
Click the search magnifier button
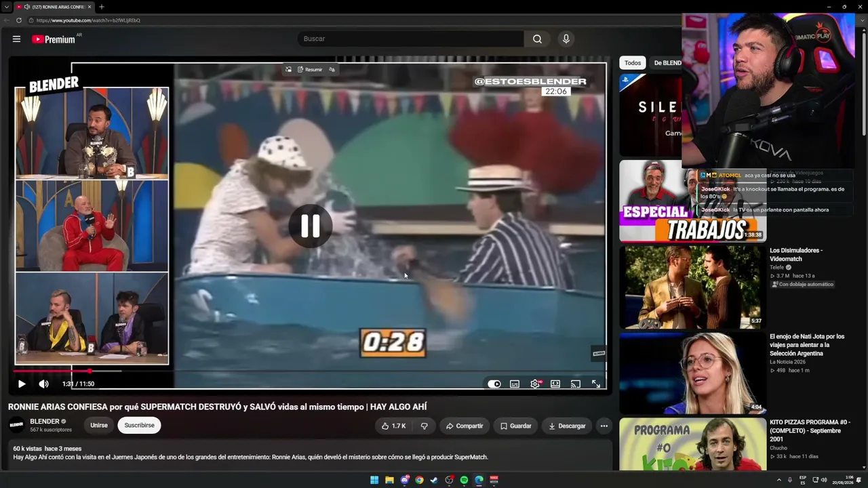click(537, 39)
